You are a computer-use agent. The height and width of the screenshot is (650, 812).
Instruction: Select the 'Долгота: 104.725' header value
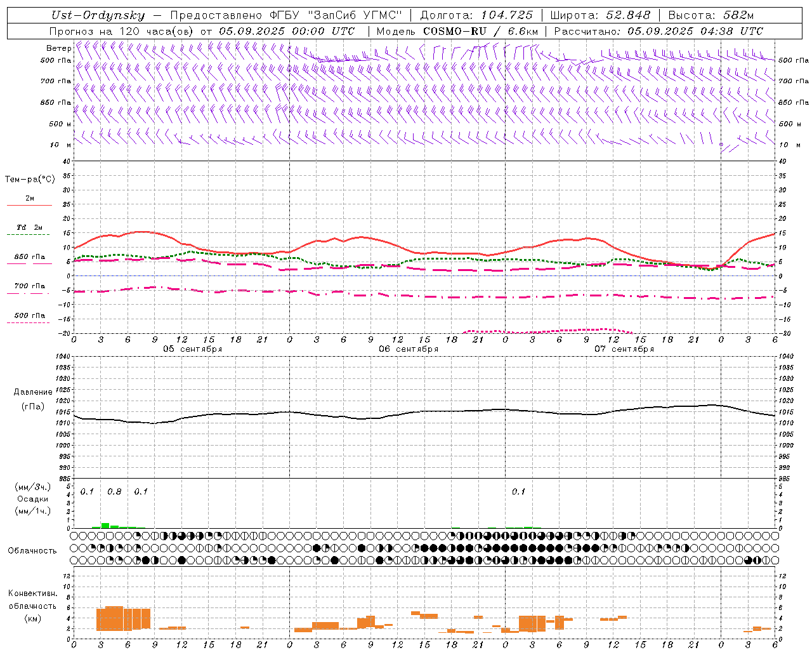pyautogui.click(x=476, y=16)
